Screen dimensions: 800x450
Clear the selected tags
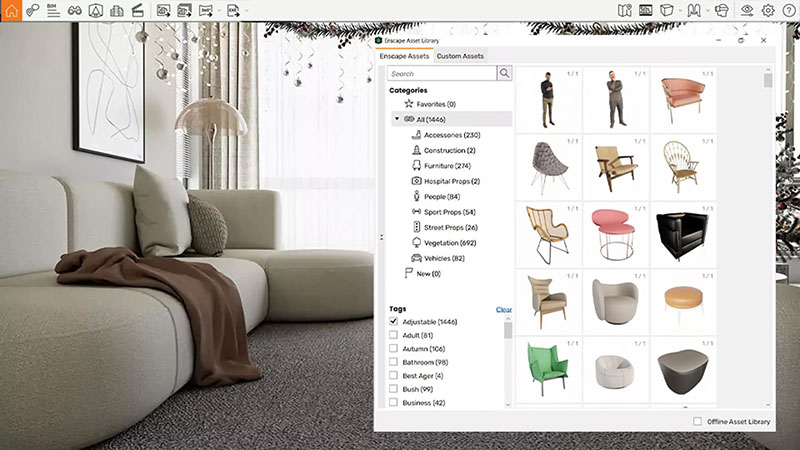pos(504,310)
